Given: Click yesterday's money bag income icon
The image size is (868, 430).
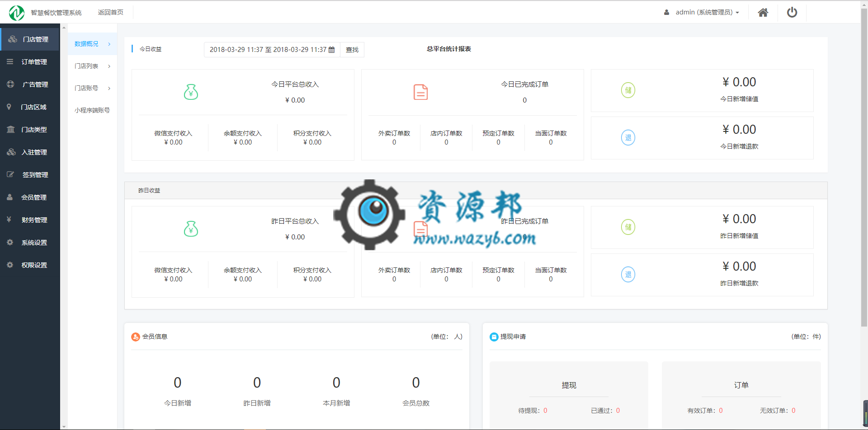Looking at the screenshot, I should coord(191,229).
